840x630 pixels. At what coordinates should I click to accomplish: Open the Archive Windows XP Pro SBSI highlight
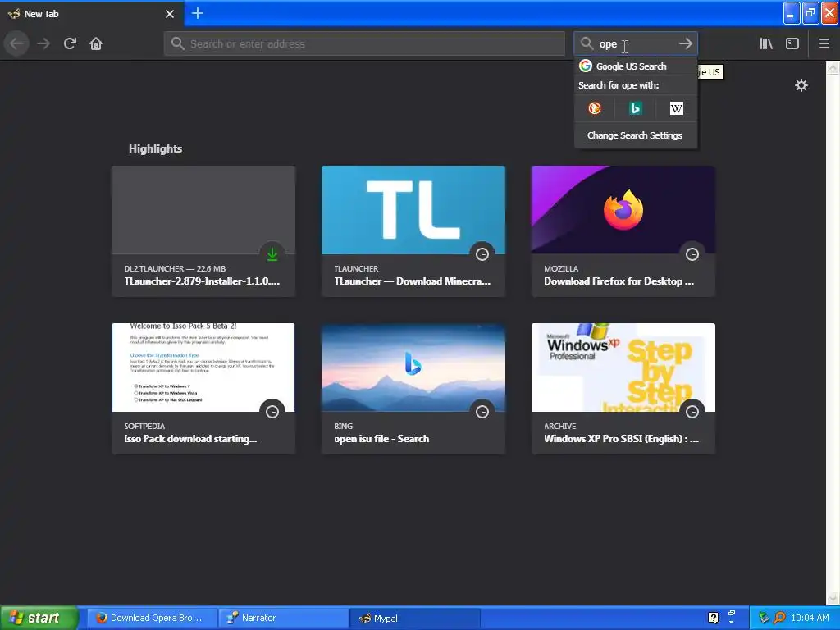[623, 388]
